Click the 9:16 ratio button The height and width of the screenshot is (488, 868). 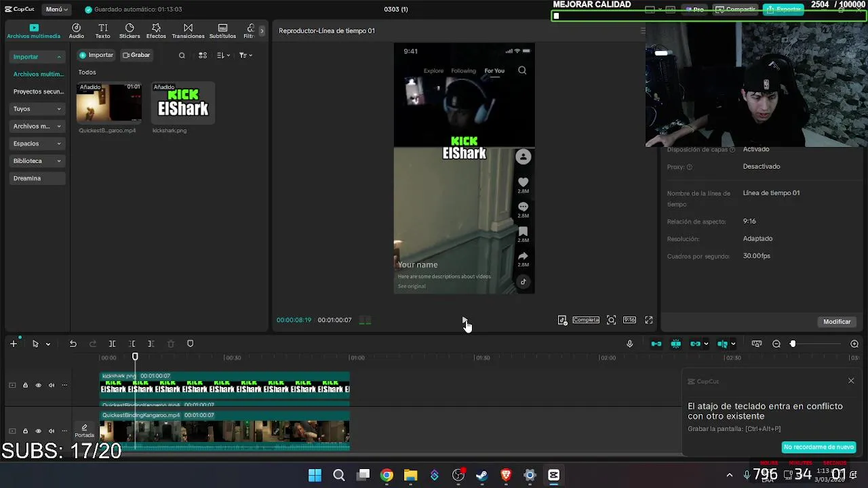629,320
